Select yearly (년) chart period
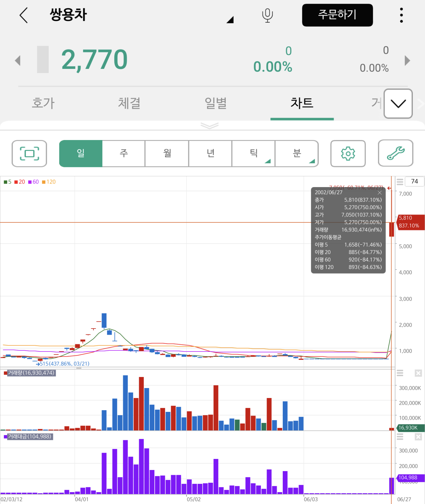 (211, 153)
